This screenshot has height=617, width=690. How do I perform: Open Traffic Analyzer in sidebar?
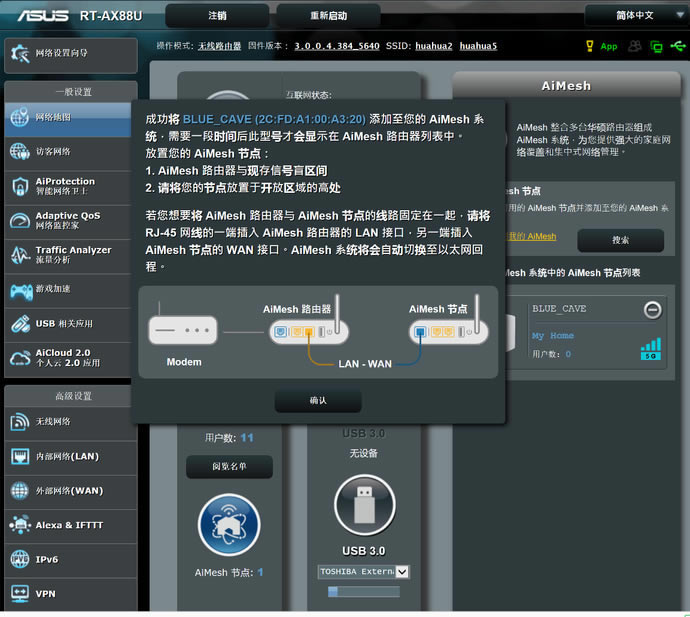click(70, 255)
